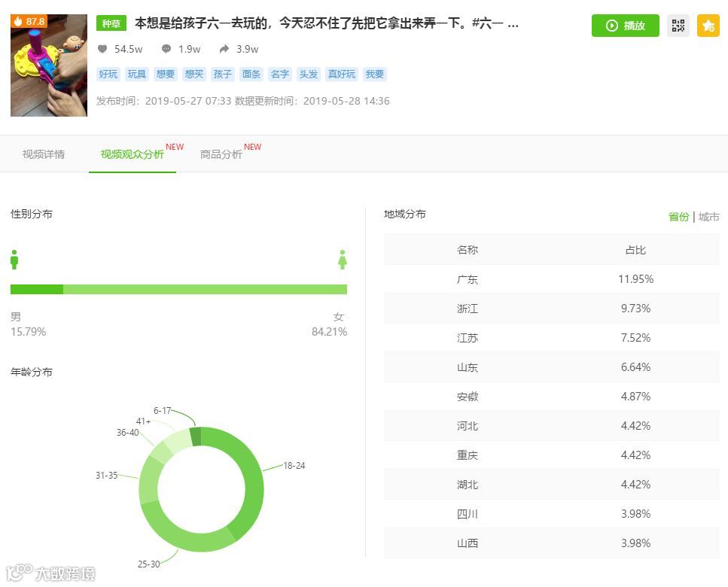Select the 重庆 row name
Image resolution: width=728 pixels, height=587 pixels.
[x=467, y=455]
